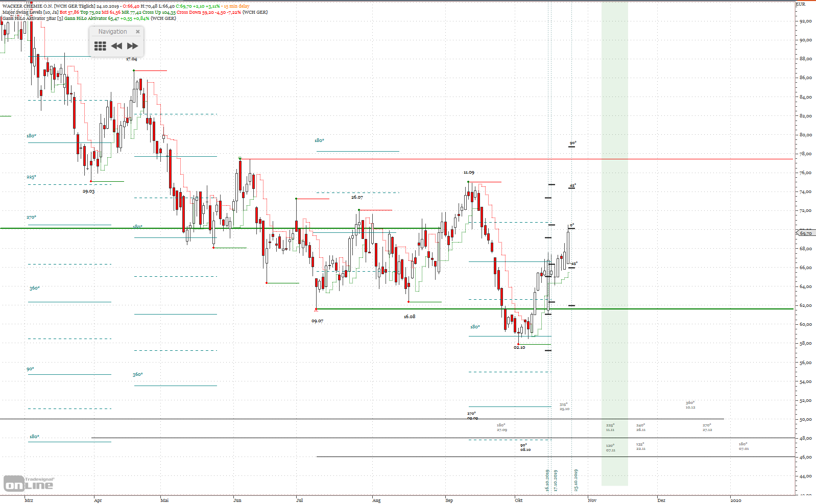Click the EUR currency label on price axis

click(801, 4)
